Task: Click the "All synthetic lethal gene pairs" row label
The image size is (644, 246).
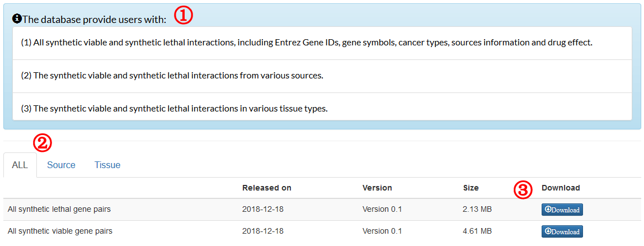Action: tap(59, 209)
